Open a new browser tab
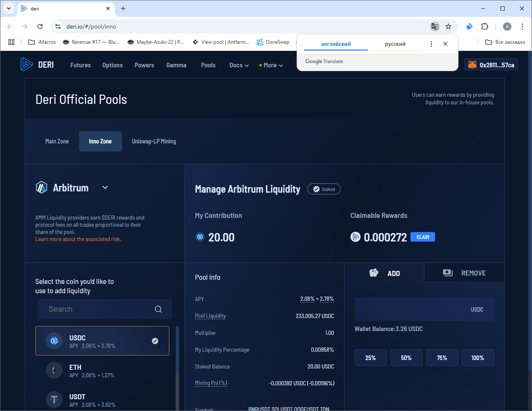The image size is (532, 411). (123, 8)
